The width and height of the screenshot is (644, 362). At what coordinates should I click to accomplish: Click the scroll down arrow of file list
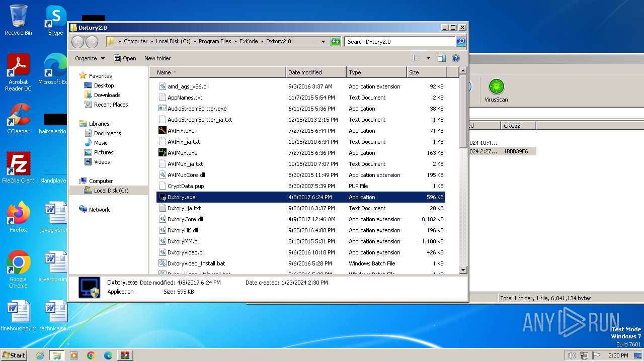[463, 270]
